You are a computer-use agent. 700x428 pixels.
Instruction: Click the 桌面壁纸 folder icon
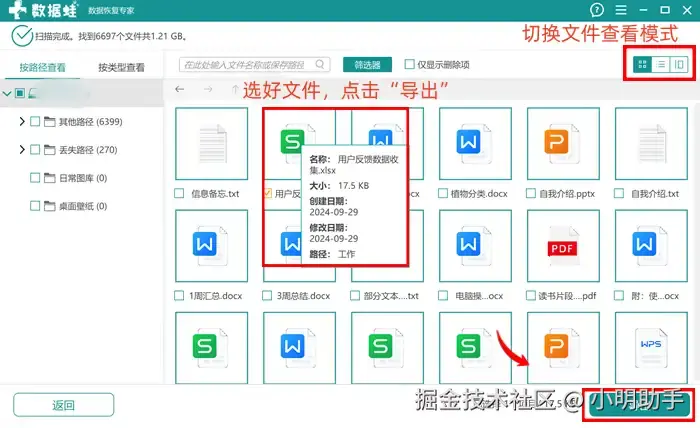click(x=50, y=206)
